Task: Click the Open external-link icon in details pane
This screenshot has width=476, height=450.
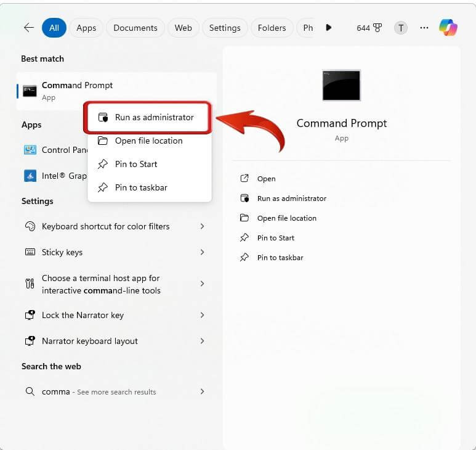Action: tap(244, 178)
